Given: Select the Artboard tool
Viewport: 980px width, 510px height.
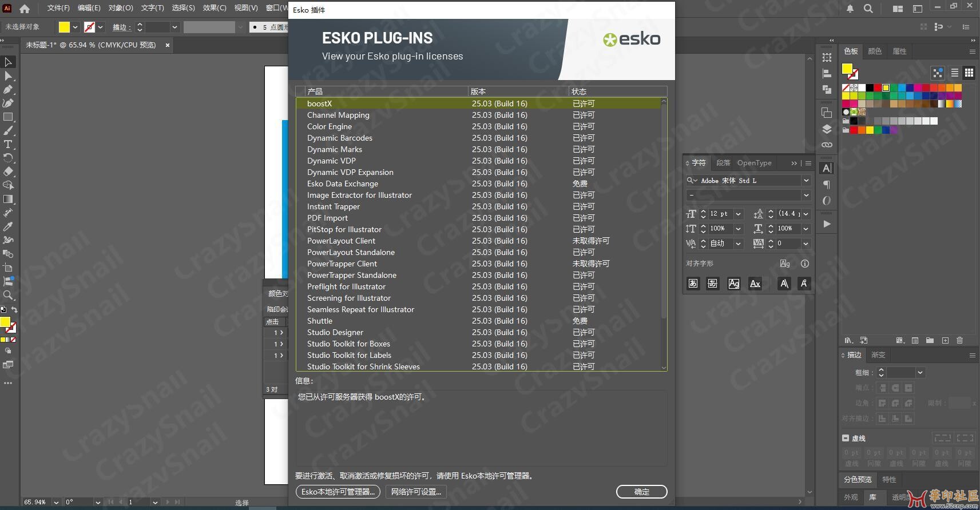Looking at the screenshot, I should coord(8,268).
